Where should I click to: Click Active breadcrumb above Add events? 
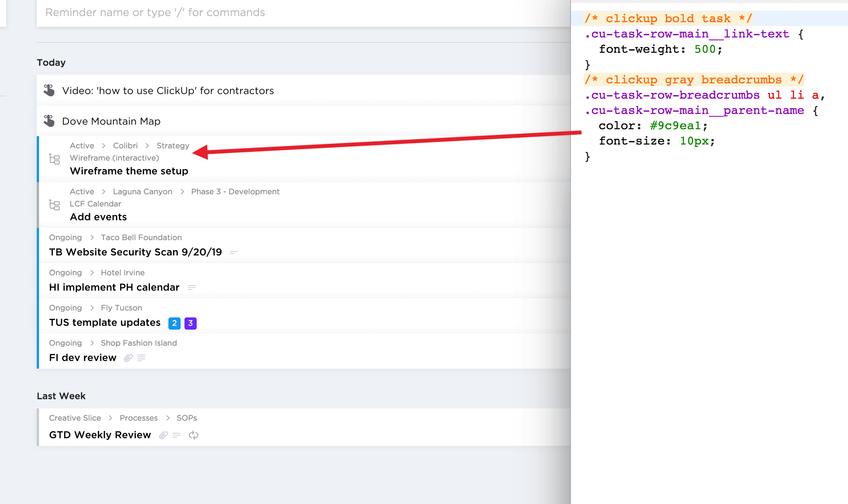click(82, 192)
